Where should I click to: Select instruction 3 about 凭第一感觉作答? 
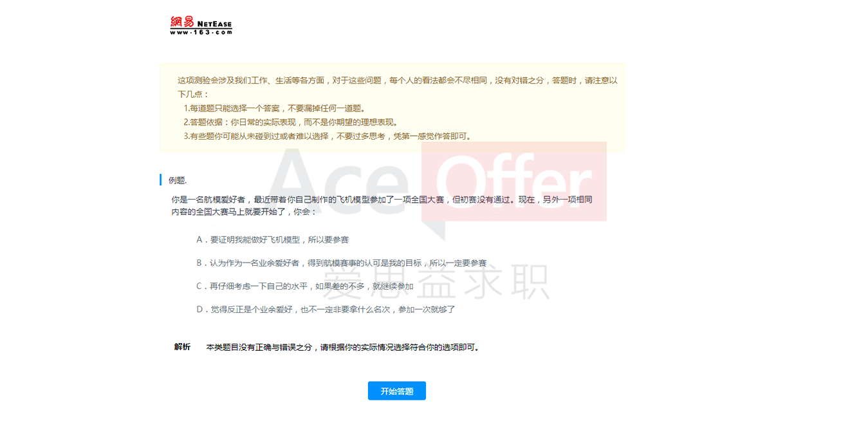pos(328,136)
